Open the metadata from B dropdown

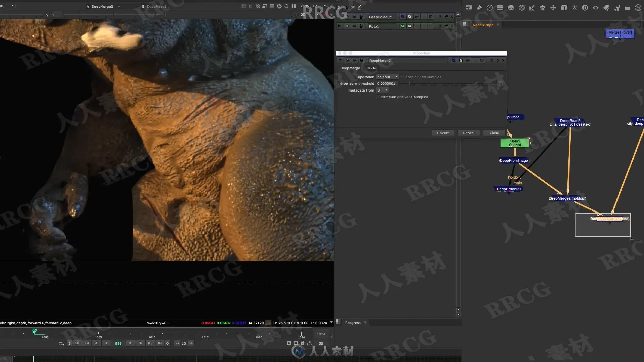coord(382,90)
